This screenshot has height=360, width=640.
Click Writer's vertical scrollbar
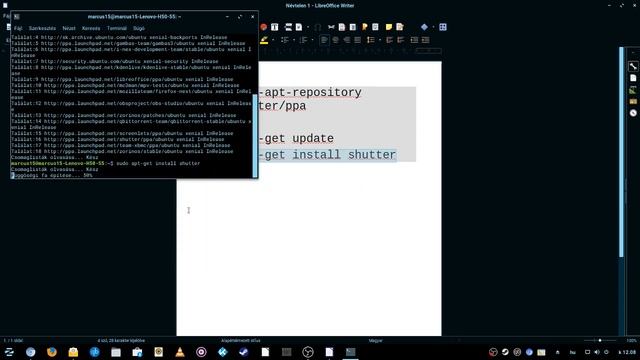[622, 152]
